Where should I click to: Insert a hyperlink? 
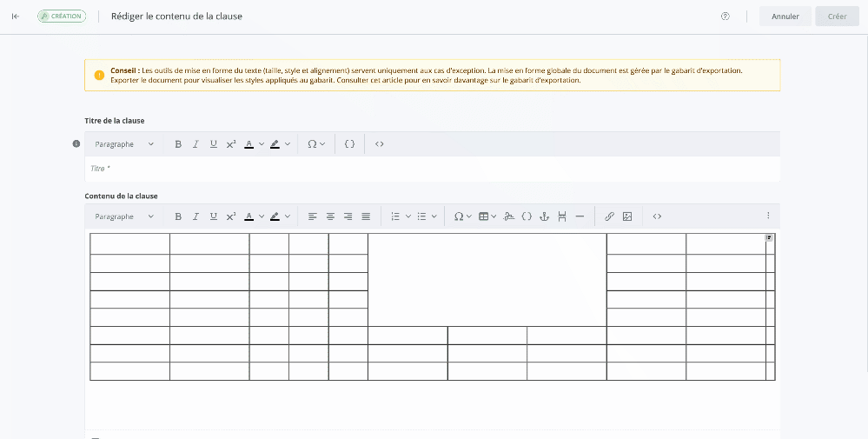tap(609, 216)
